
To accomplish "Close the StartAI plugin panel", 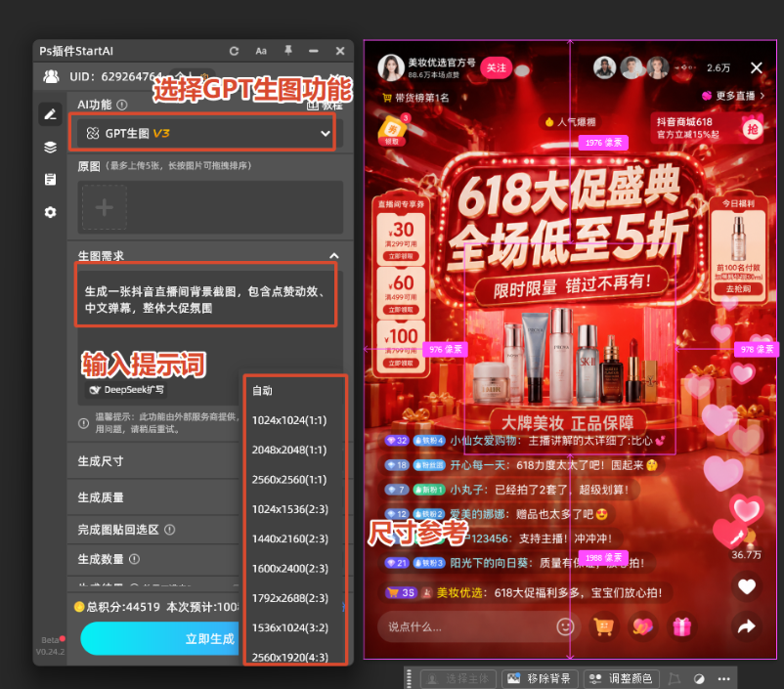I will 340,51.
